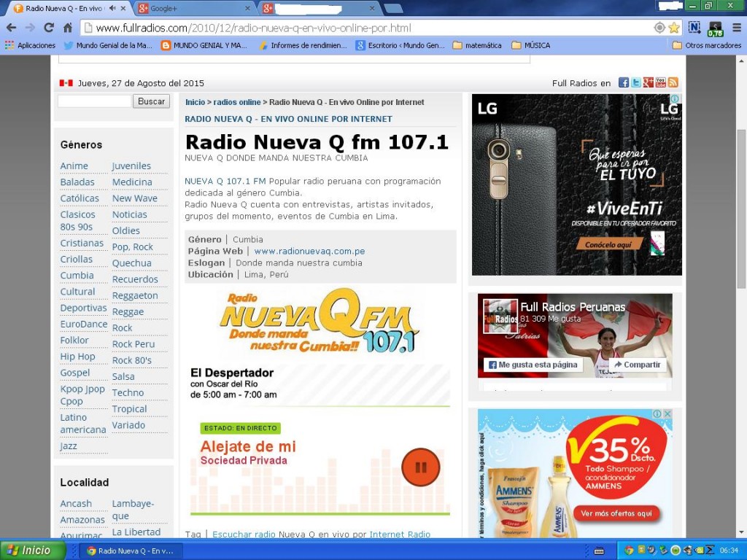Image resolution: width=747 pixels, height=560 pixels.
Task: Click the Buscar search button
Action: (x=151, y=101)
